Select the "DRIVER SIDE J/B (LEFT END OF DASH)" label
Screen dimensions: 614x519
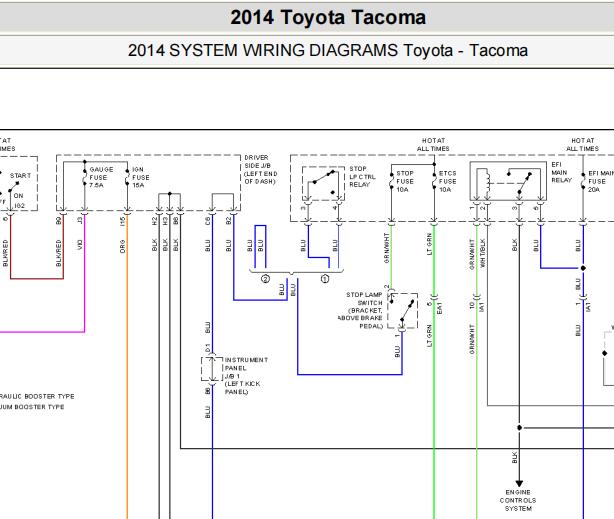(261, 169)
